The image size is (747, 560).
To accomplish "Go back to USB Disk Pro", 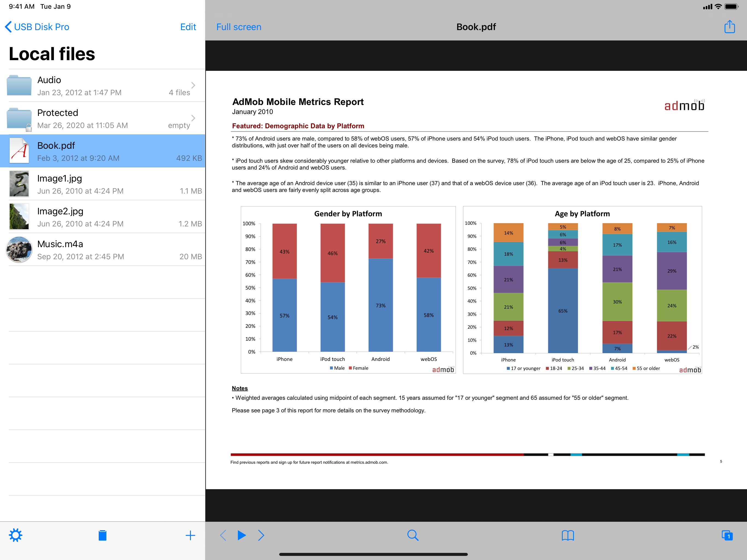I will pyautogui.click(x=37, y=27).
